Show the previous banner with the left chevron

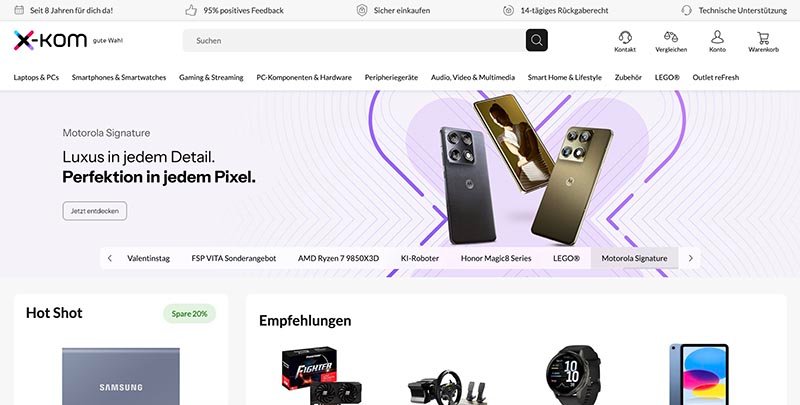point(110,258)
